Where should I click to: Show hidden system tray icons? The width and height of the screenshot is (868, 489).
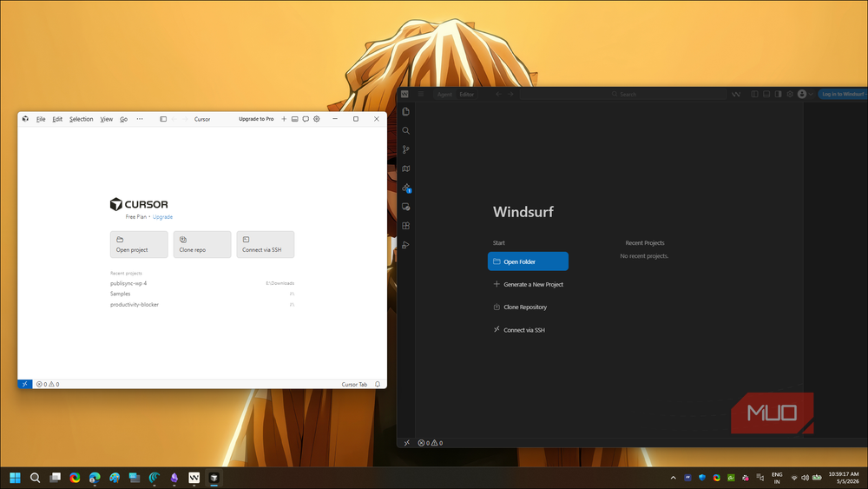point(674,478)
